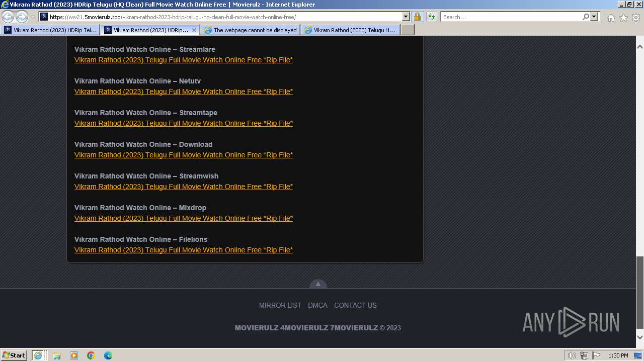Image resolution: width=644 pixels, height=362 pixels.
Task: Click the search magnifier icon
Action: point(586,17)
